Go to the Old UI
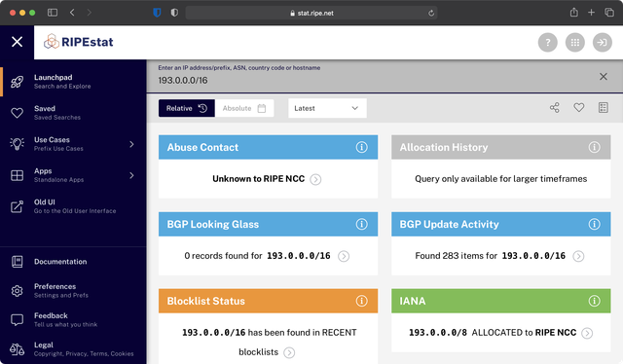This screenshot has height=364, width=623. tap(73, 206)
